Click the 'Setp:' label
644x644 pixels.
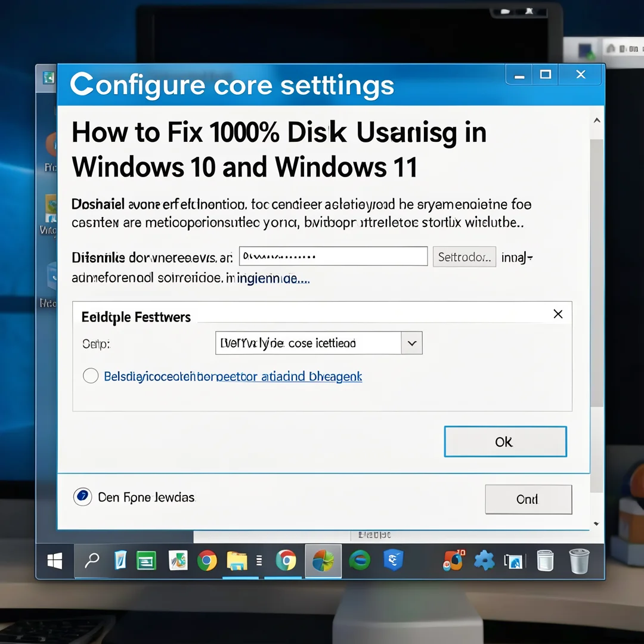click(x=96, y=344)
